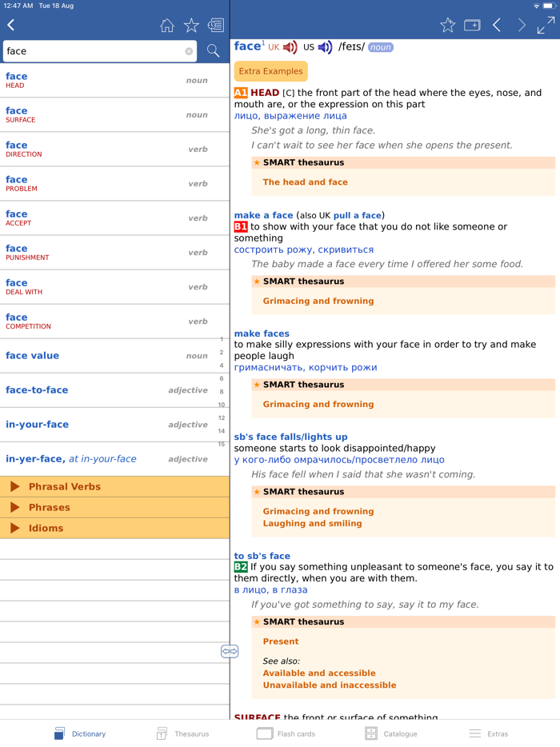Screen dimensions: 560x747
Task: Expand Phrases section
Action: tap(114, 507)
